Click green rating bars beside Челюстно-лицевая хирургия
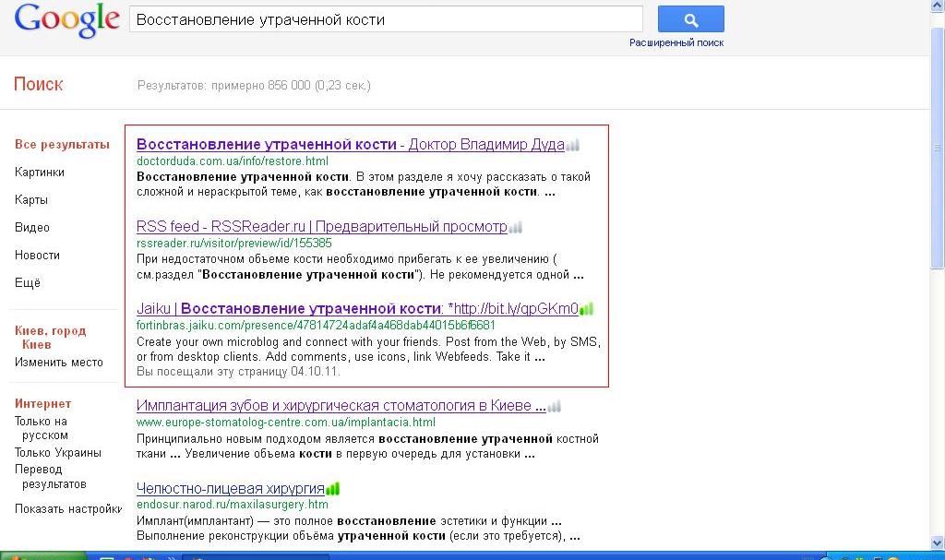This screenshot has width=945, height=560. pyautogui.click(x=332, y=488)
